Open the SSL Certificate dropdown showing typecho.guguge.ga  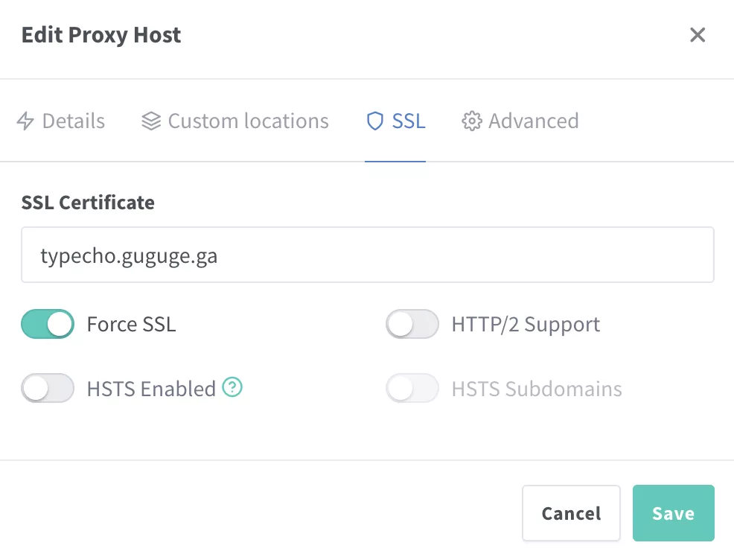(x=367, y=255)
